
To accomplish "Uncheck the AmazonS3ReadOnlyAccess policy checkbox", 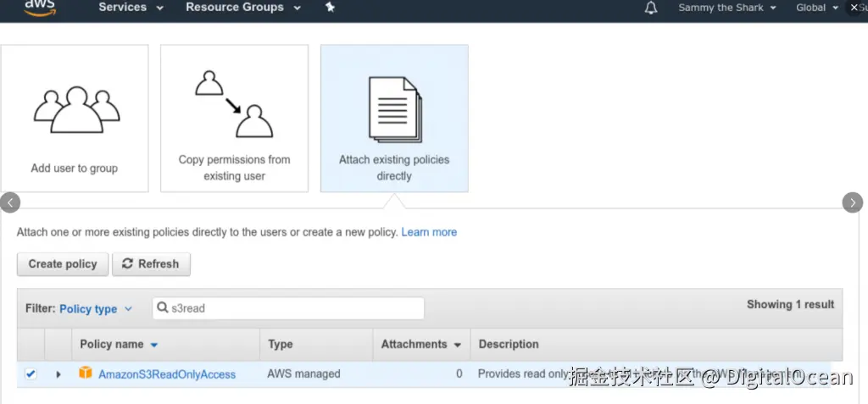I will 31,374.
